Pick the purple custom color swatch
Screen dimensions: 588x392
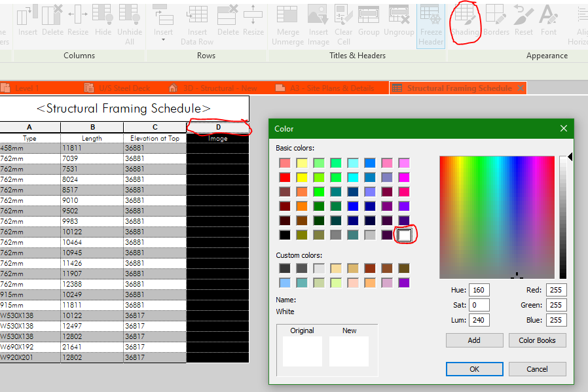[x=404, y=283]
